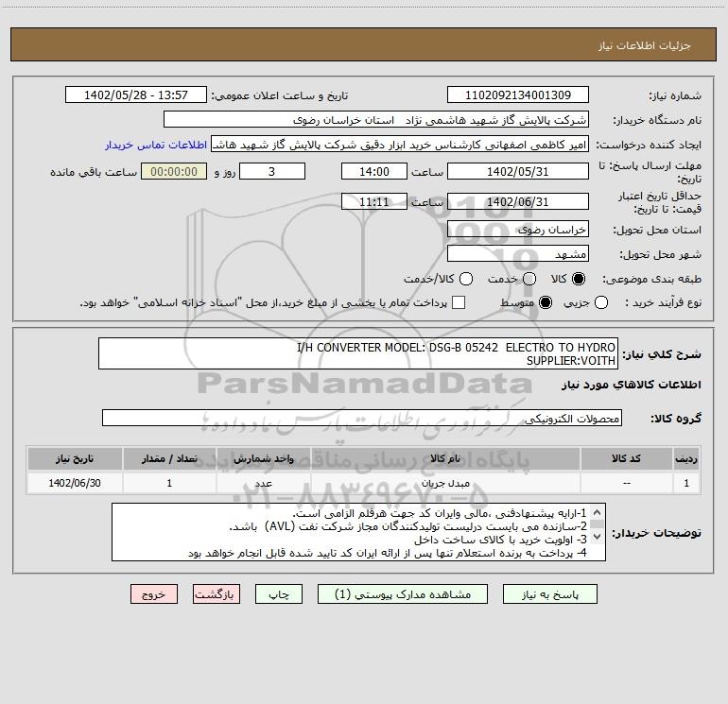Click the واحد شمارش column header

coord(263,458)
